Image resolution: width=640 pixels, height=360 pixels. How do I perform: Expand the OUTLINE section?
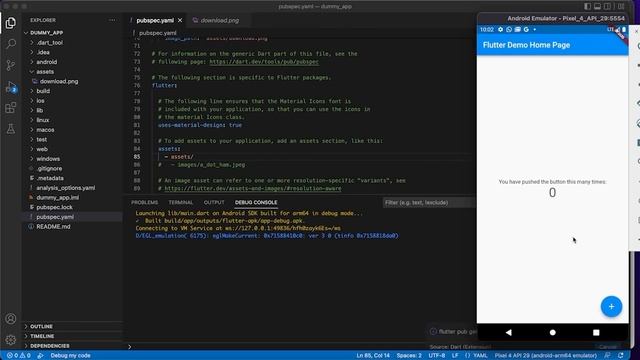click(41, 327)
